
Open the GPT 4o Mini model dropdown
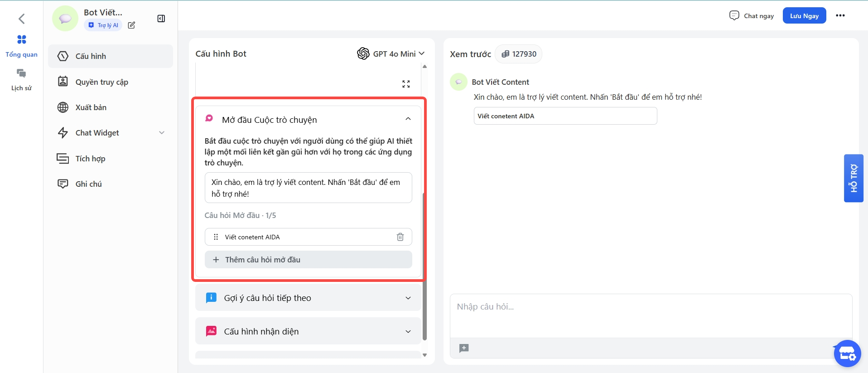(391, 53)
